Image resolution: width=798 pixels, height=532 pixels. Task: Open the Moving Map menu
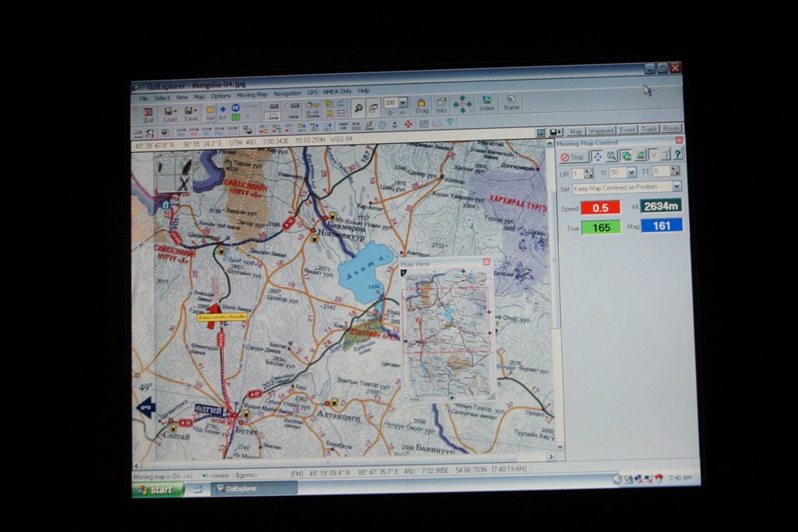(252, 95)
